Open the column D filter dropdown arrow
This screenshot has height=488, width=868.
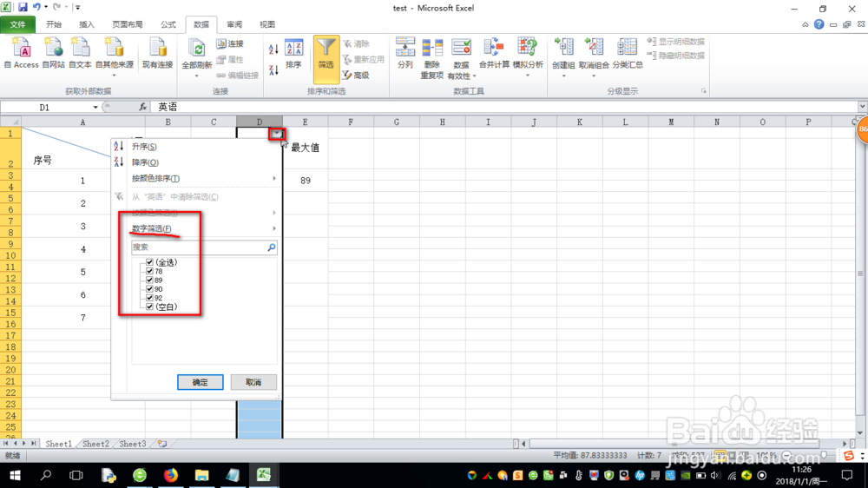pos(277,134)
